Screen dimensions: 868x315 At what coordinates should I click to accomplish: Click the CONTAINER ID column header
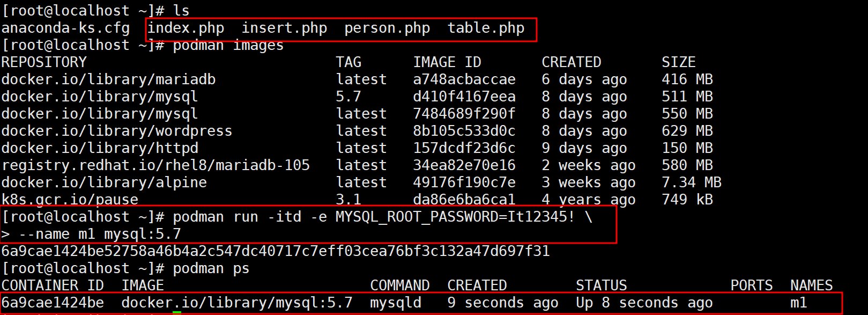53,285
